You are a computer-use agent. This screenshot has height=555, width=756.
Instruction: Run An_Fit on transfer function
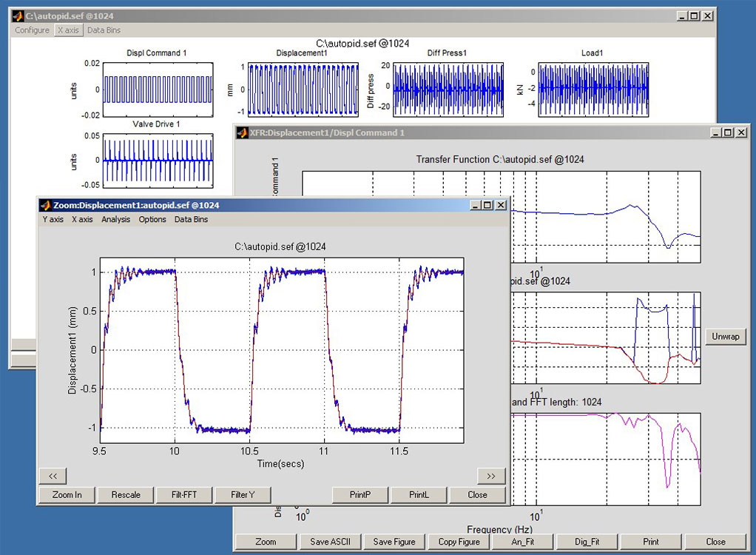pos(523,542)
